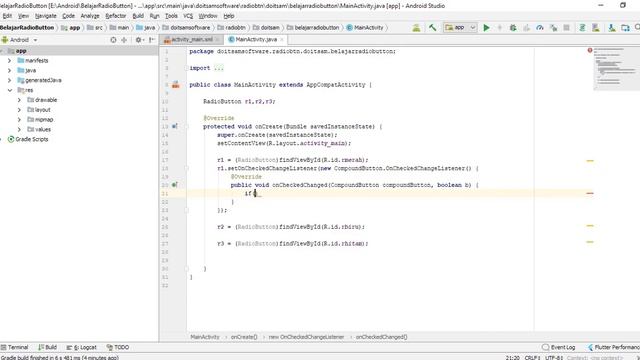Open the Edit menu
Image resolution: width=640 pixels, height=360 pixels.
click(7, 16)
